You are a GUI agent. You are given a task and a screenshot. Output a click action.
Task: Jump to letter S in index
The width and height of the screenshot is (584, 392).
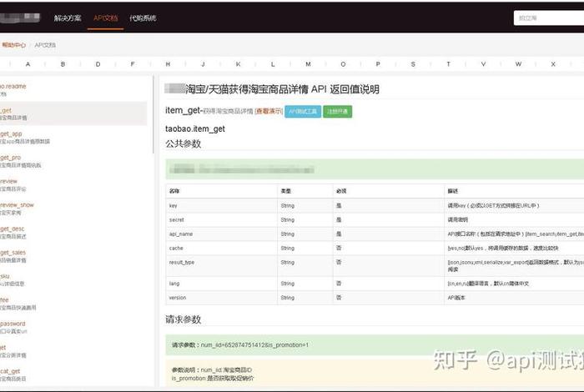point(413,64)
